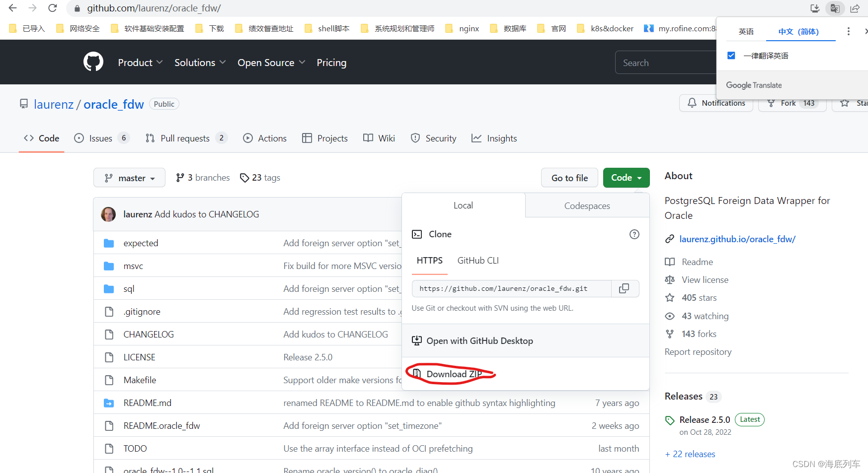Click the GitHub Search field
Viewport: 868px width, 473px height.
point(666,63)
